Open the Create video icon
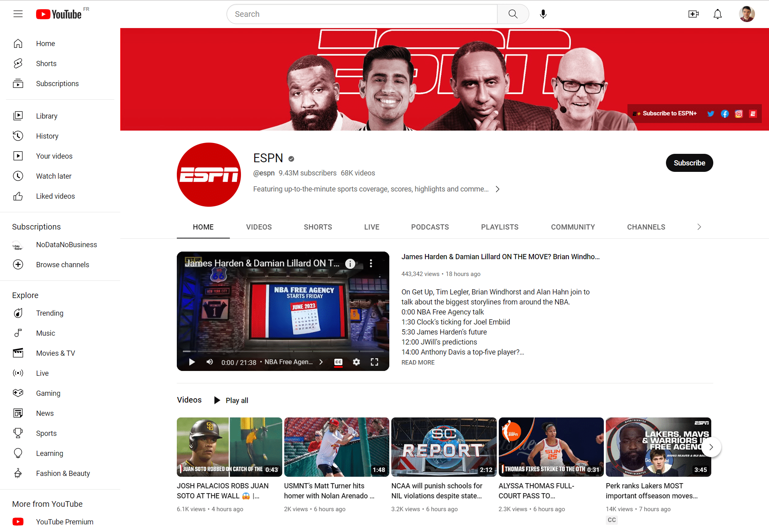 click(x=694, y=14)
